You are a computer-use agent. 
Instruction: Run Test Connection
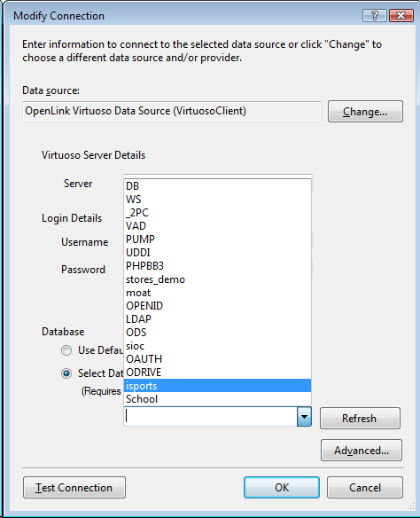pyautogui.click(x=74, y=487)
